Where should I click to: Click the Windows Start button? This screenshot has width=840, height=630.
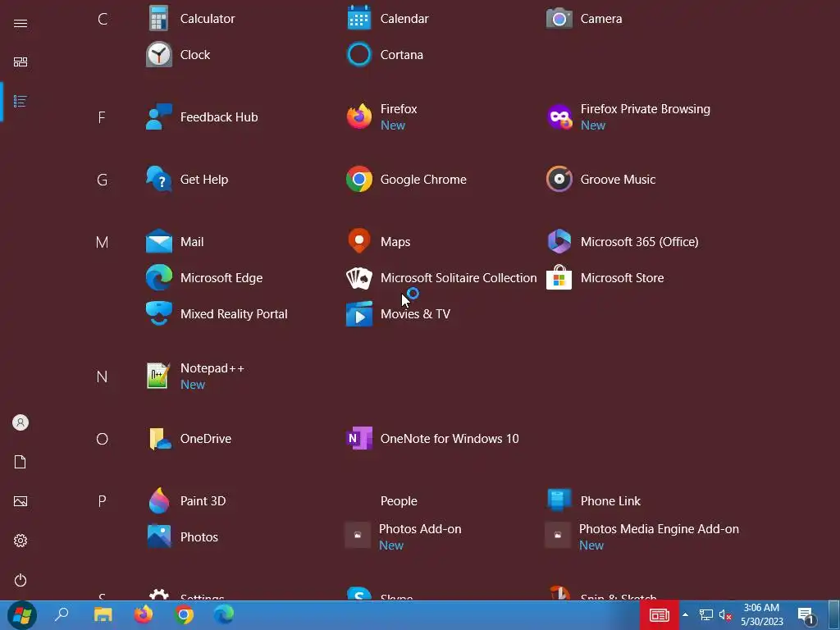pyautogui.click(x=22, y=615)
